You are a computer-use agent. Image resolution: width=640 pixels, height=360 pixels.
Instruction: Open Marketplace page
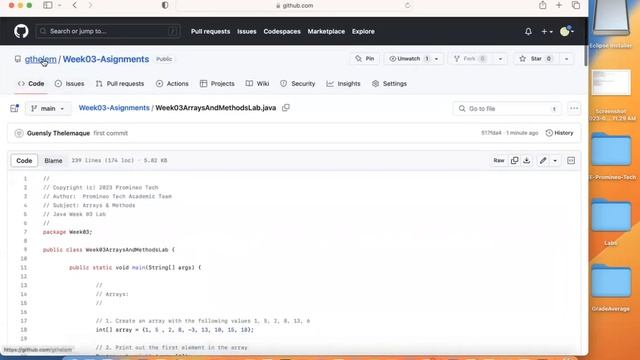coord(326,31)
